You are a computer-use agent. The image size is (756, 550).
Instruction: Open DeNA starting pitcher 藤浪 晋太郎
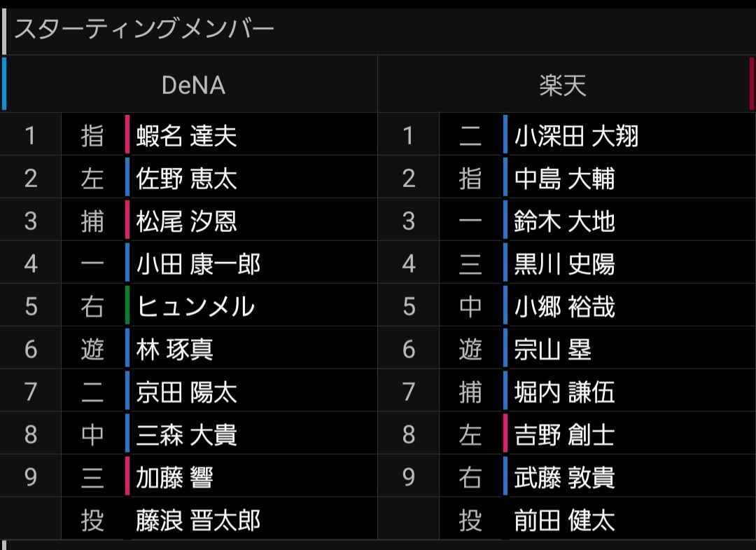click(x=198, y=521)
